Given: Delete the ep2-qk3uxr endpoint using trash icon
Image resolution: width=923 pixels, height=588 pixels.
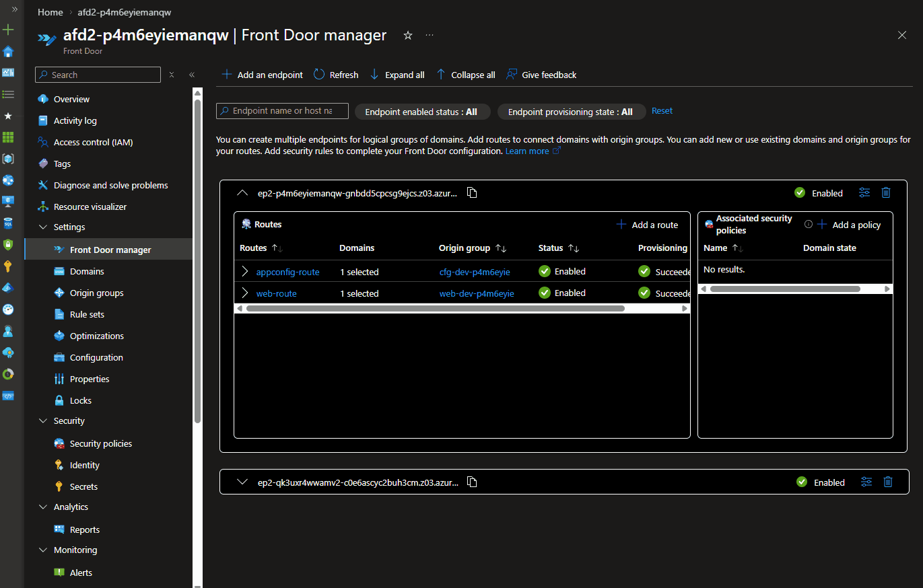Looking at the screenshot, I should tap(888, 482).
